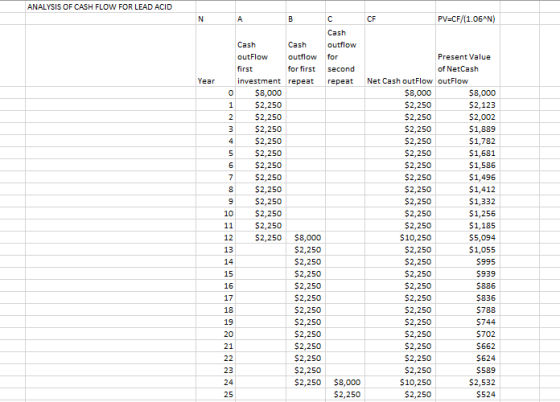Click the year 12 cell
560x402 pixels.
pos(215,237)
